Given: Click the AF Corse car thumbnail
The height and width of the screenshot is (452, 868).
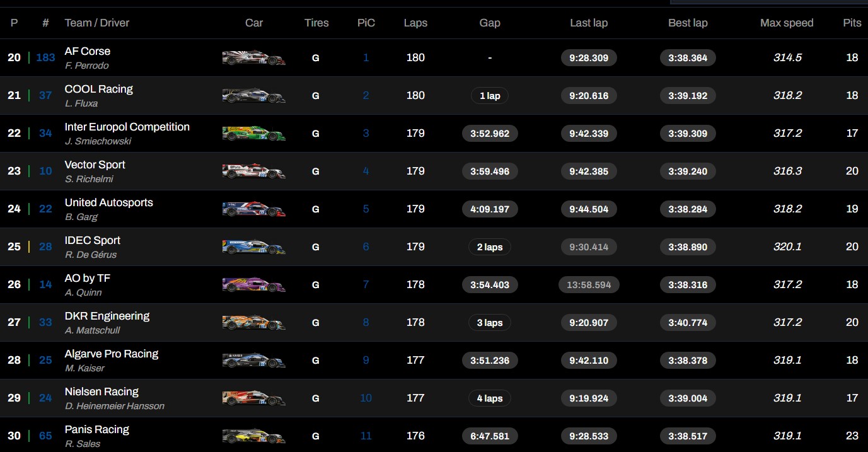Looking at the screenshot, I should click(253, 57).
